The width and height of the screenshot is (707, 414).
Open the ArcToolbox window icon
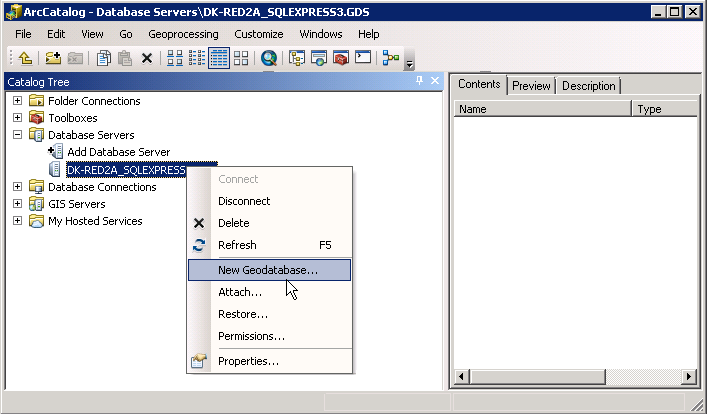point(341,58)
